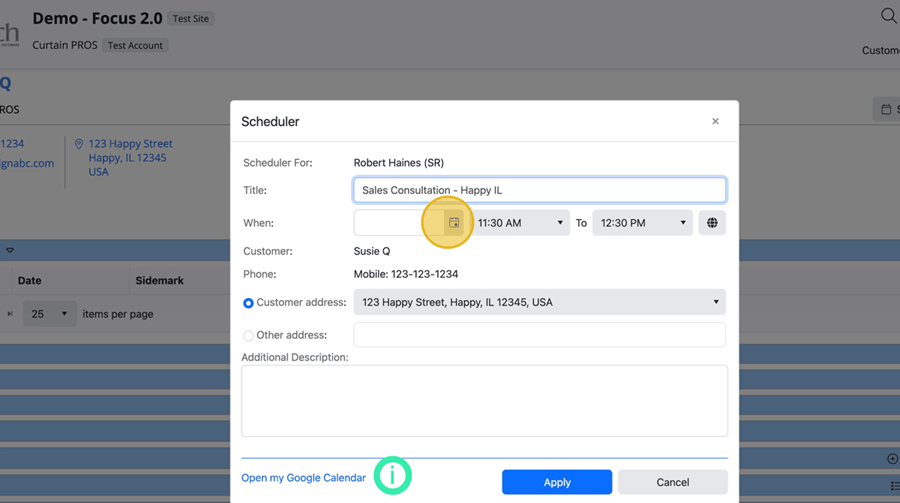Image resolution: width=900 pixels, height=503 pixels.
Task: Click the list icon in bottom row
Action: tap(895, 486)
